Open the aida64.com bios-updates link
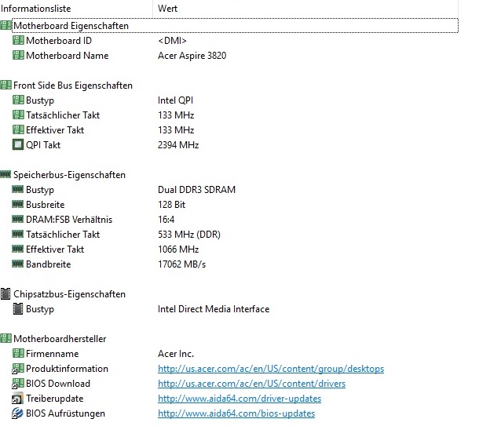 (x=236, y=413)
